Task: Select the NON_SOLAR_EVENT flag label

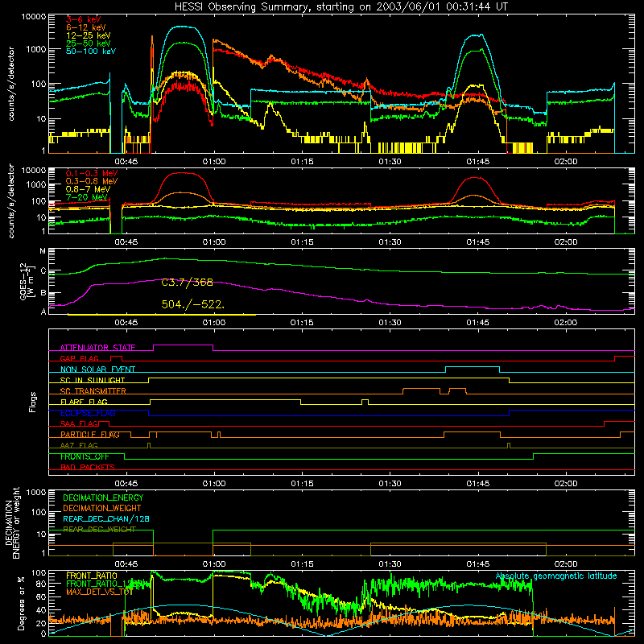Action: point(97,369)
